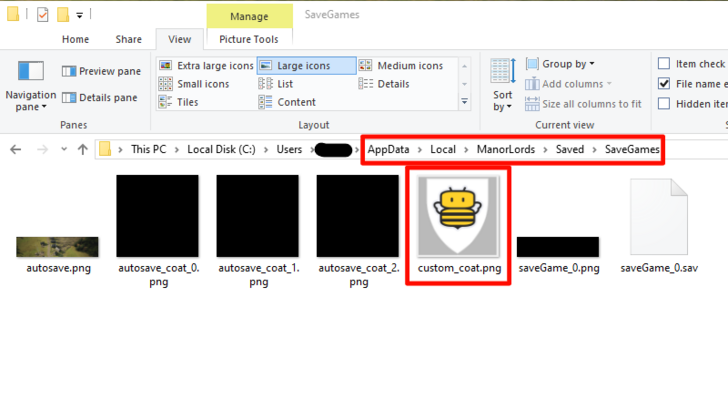Image resolution: width=728 pixels, height=410 pixels.
Task: Select Extra large icons layout
Action: tap(206, 65)
